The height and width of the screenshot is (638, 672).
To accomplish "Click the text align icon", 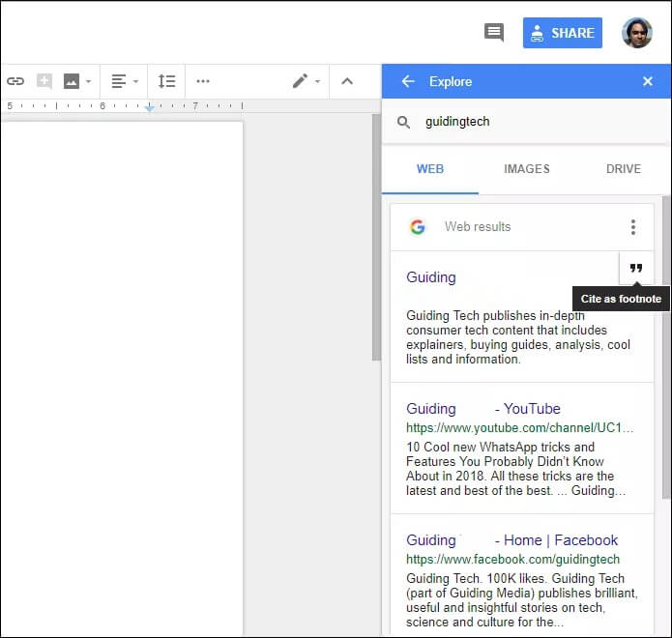I will click(119, 81).
